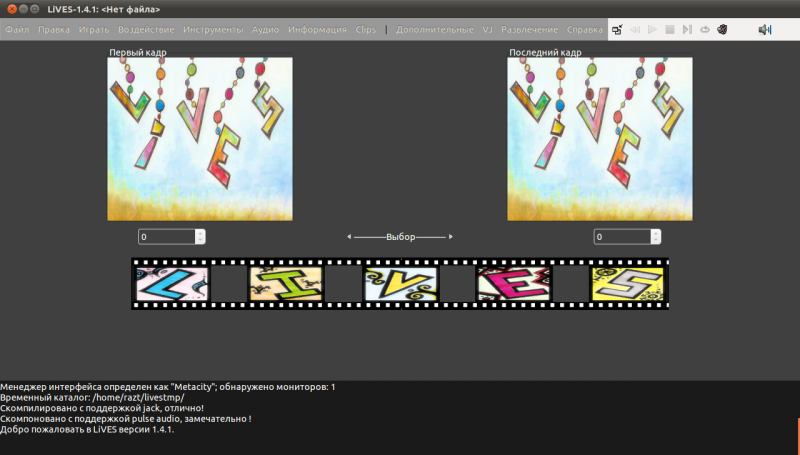Toggle the mute speaker icon
Screen dimensions: 800x455
click(764, 30)
